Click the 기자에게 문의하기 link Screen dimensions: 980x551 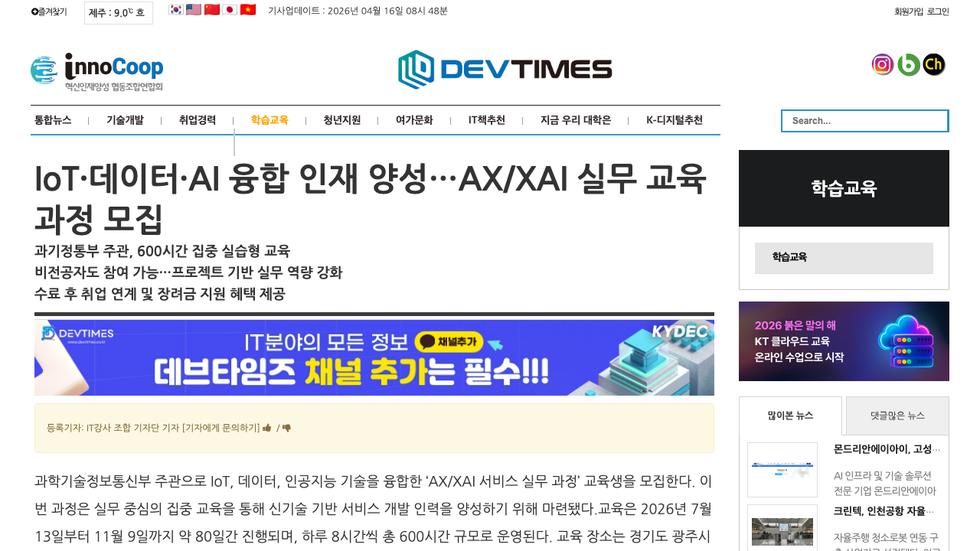tap(221, 429)
